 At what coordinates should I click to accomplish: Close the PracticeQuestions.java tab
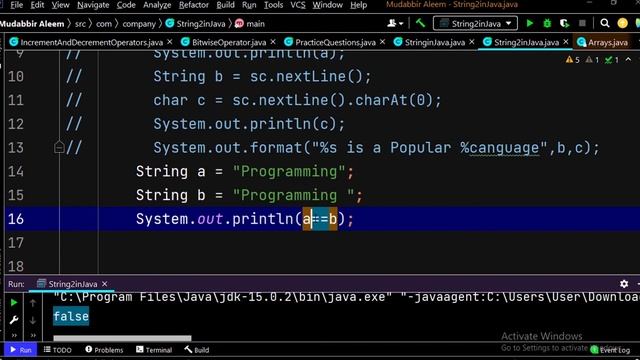[382, 42]
